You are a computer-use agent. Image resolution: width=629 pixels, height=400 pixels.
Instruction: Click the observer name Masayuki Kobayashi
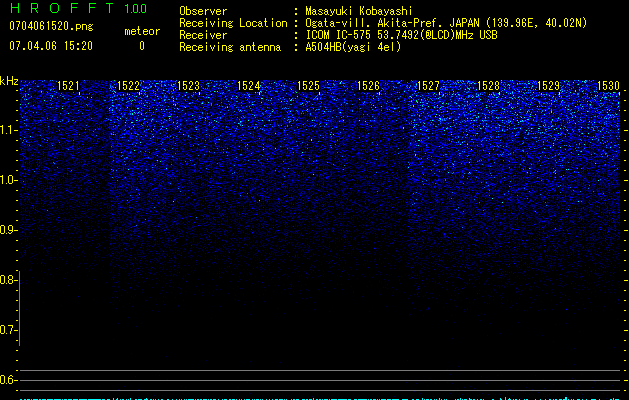click(359, 11)
